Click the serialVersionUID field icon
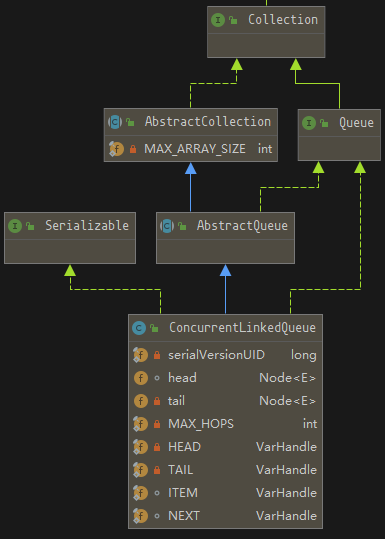 [x=141, y=355]
